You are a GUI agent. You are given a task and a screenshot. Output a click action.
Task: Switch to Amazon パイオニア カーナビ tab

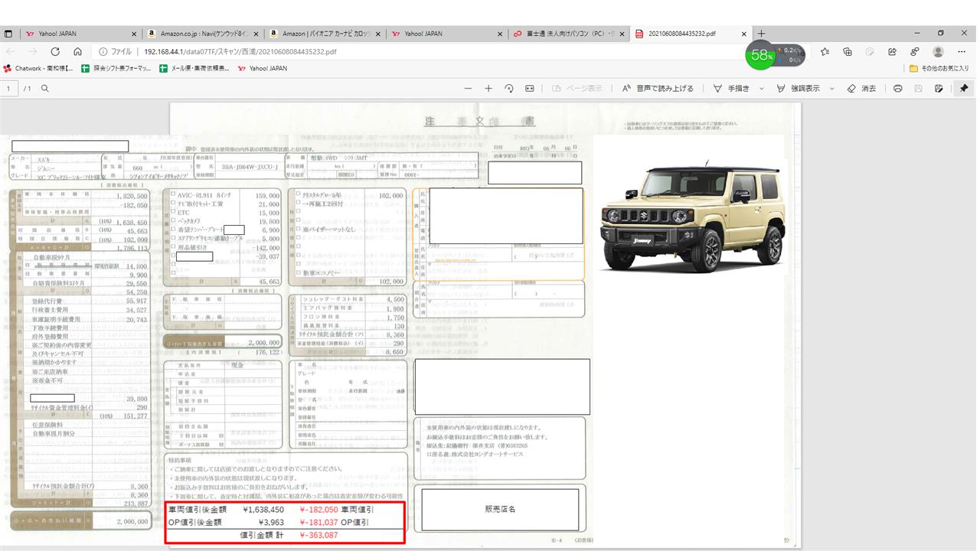(325, 34)
